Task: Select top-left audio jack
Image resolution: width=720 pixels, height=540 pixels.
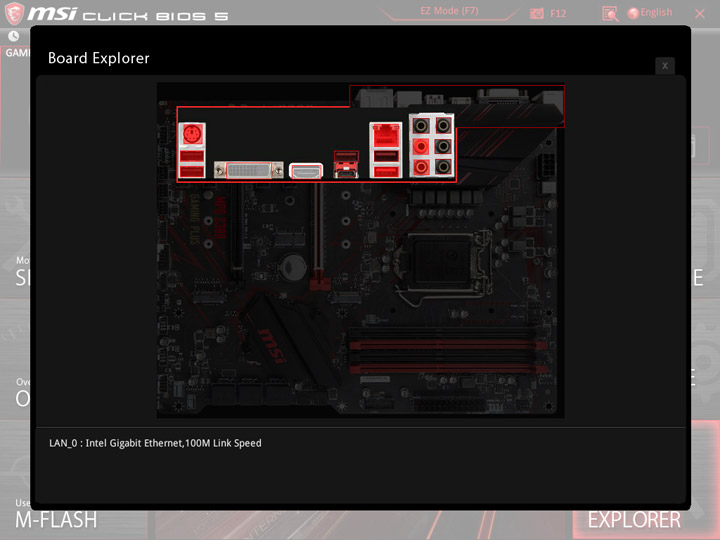Action: pyautogui.click(x=421, y=125)
